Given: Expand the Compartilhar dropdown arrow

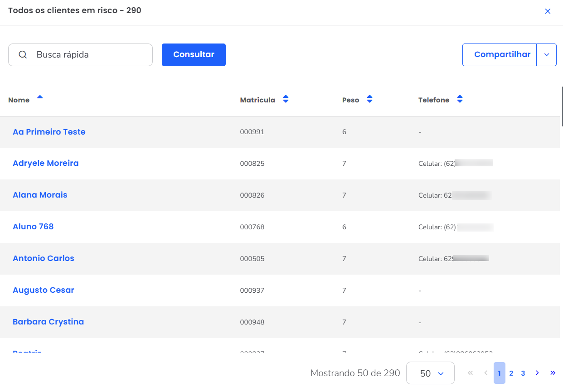Looking at the screenshot, I should coord(546,55).
